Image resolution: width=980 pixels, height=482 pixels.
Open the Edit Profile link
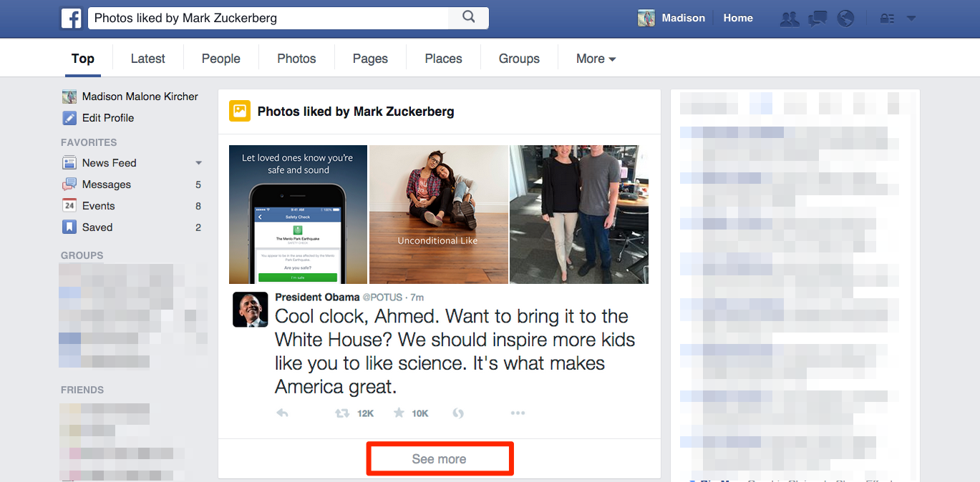pyautogui.click(x=107, y=118)
